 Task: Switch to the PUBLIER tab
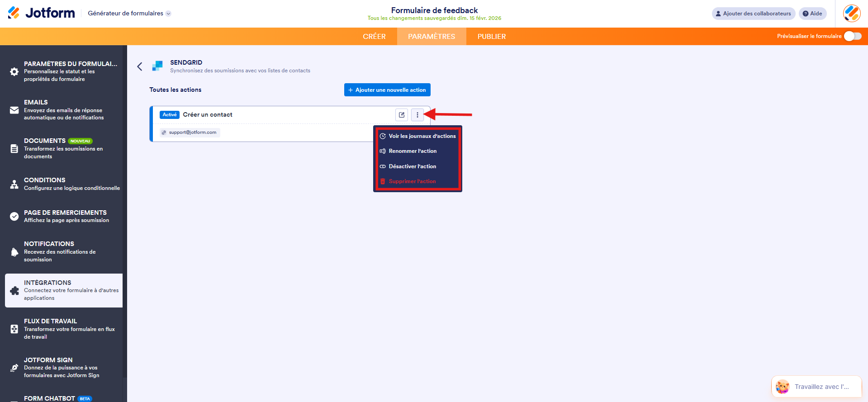[492, 37]
